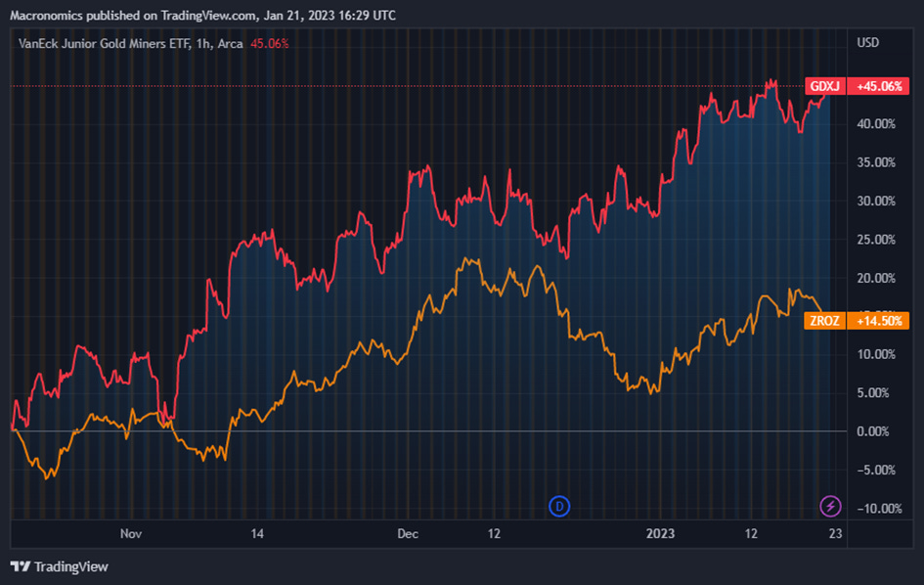Click the 25.00% axis label
924x585 pixels.
(x=876, y=240)
